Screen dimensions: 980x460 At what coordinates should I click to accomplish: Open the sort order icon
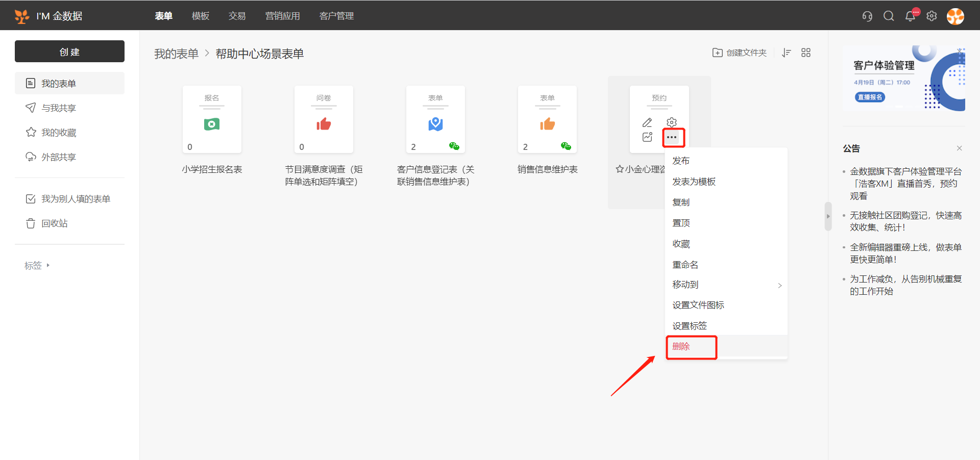tap(787, 53)
